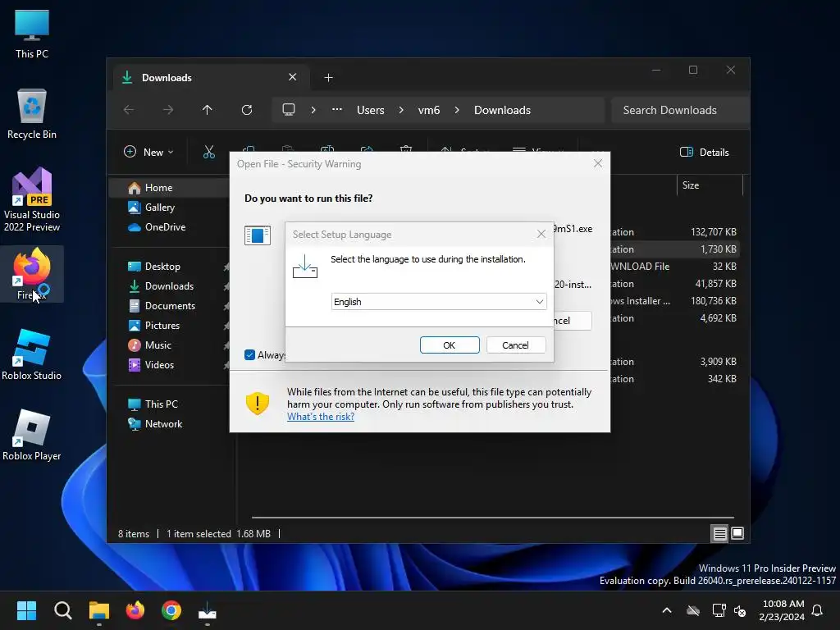Go back in Explorer navigation

coord(129,110)
